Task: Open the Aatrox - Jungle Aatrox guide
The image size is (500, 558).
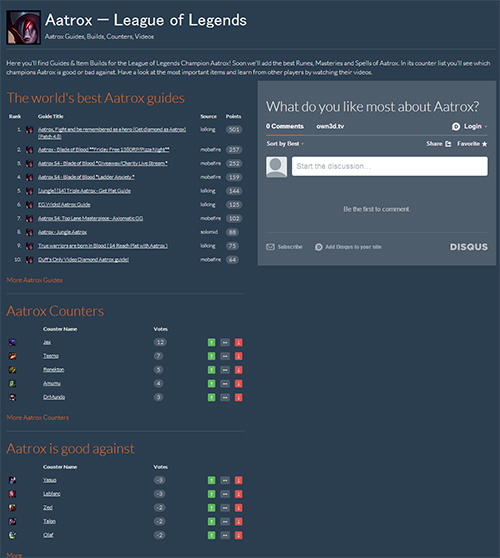Action: [x=62, y=232]
